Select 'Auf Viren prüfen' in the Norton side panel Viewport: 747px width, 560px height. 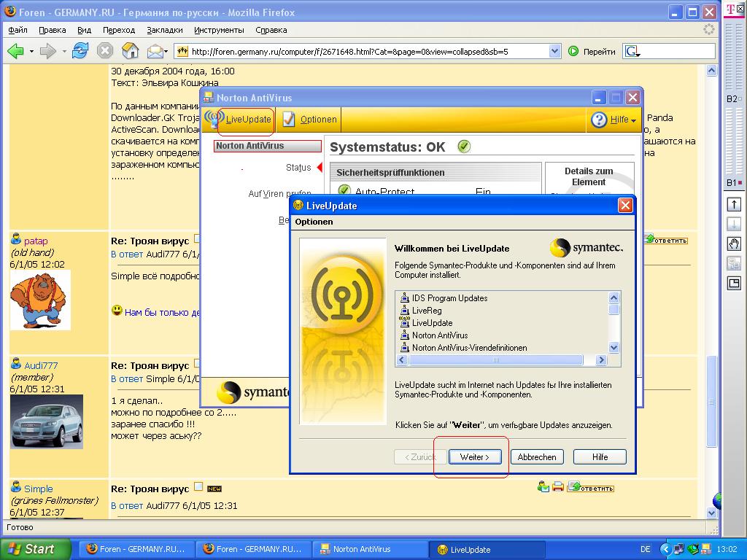tap(279, 193)
